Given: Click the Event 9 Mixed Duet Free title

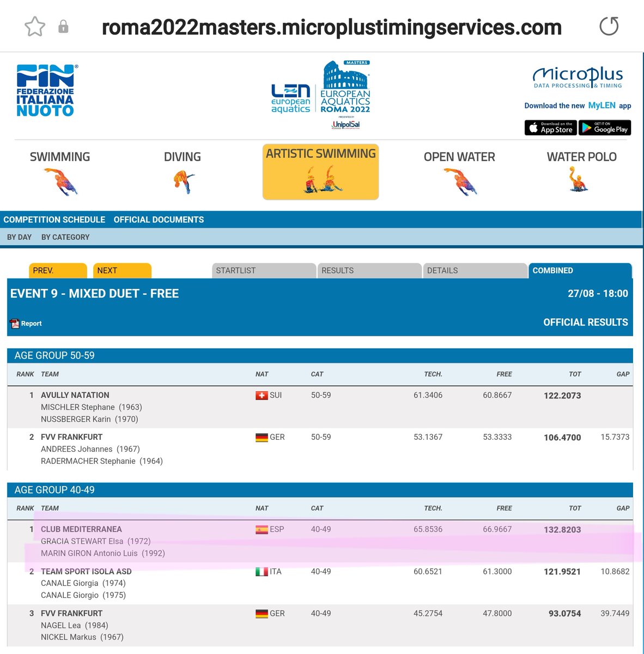Looking at the screenshot, I should [95, 294].
